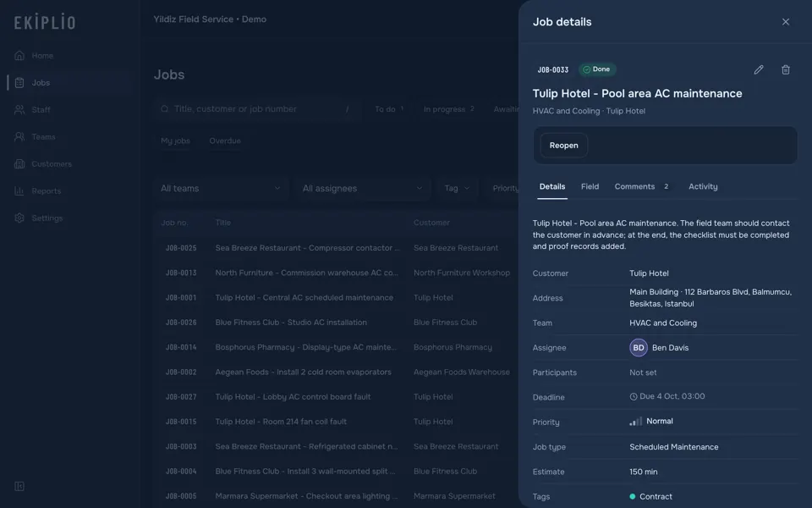Screen dimensions: 812x508
Task: Close the Job details panel
Action: pyautogui.click(x=786, y=22)
